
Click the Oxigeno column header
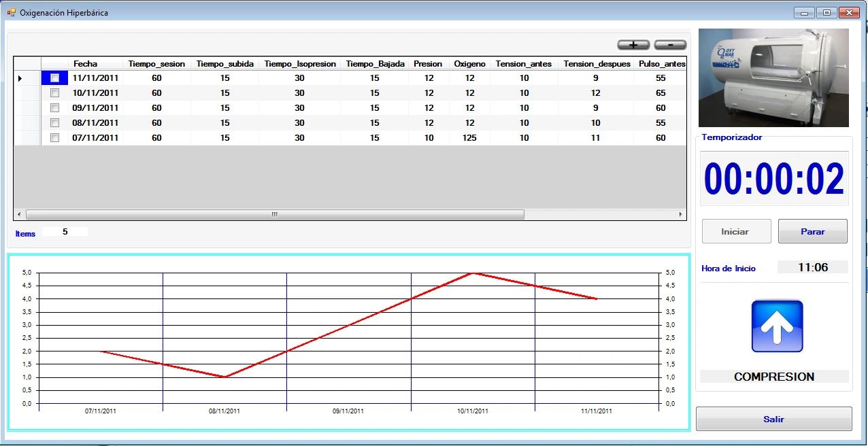click(469, 64)
